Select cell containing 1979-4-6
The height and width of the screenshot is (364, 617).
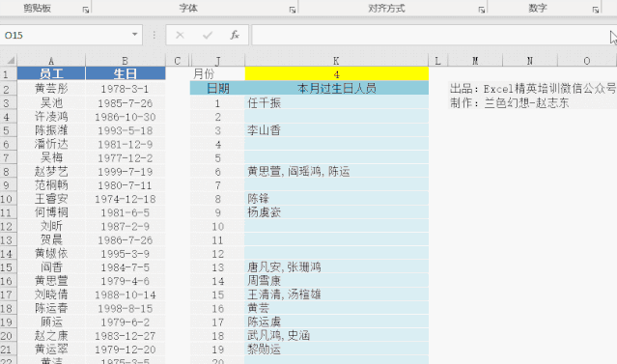(x=126, y=281)
